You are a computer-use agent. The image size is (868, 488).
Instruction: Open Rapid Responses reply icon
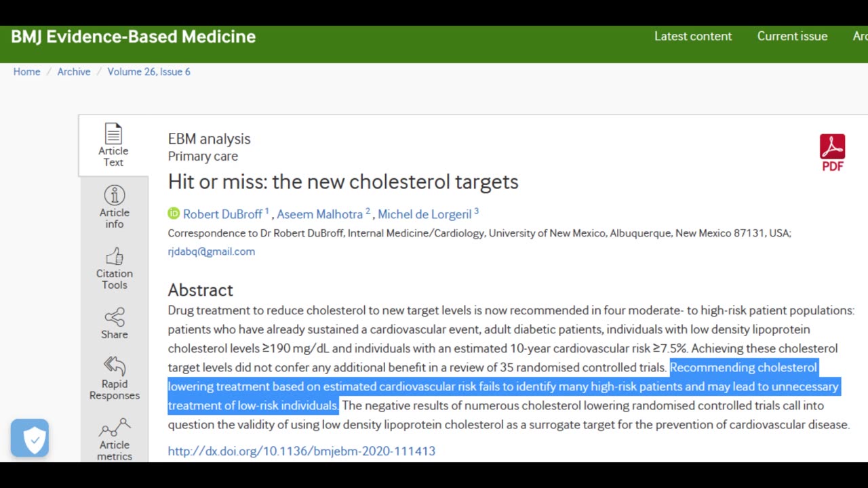114,367
